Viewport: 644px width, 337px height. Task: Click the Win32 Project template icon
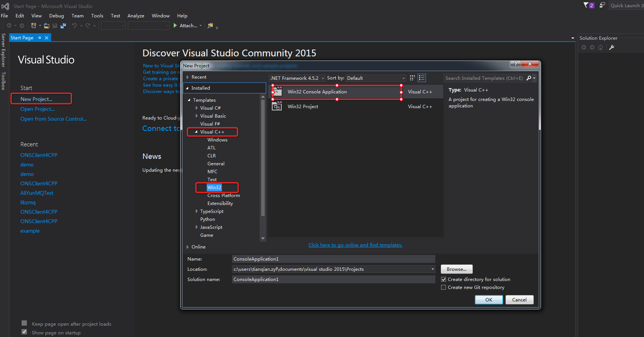277,106
